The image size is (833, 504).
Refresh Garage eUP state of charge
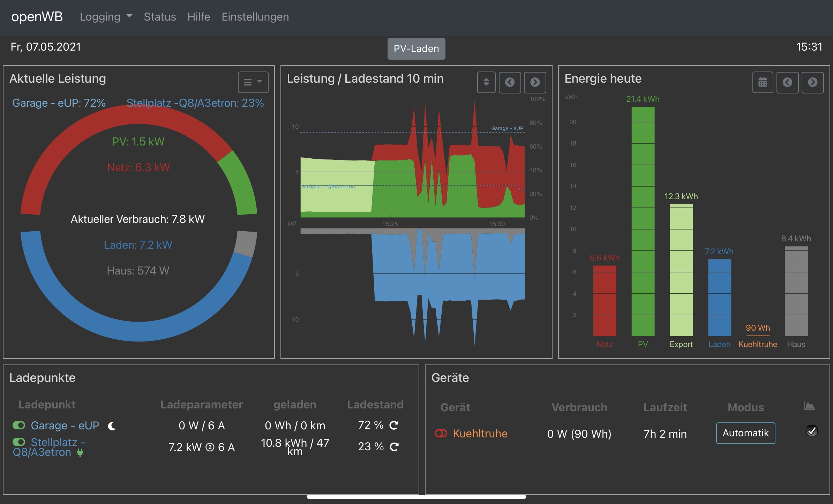pyautogui.click(x=394, y=425)
